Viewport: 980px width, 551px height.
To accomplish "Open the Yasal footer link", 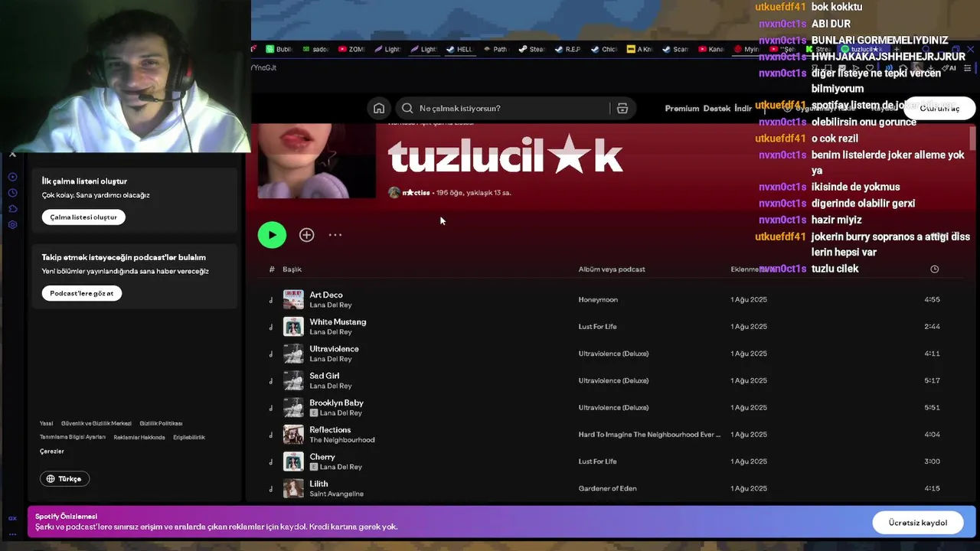I will [x=47, y=423].
